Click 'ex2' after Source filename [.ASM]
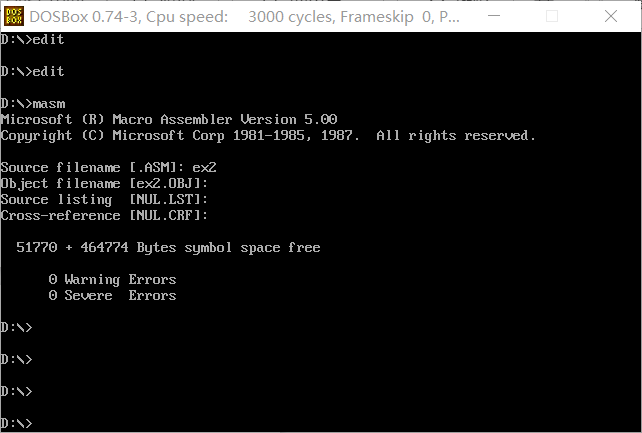The width and height of the screenshot is (642, 433). pos(204,167)
